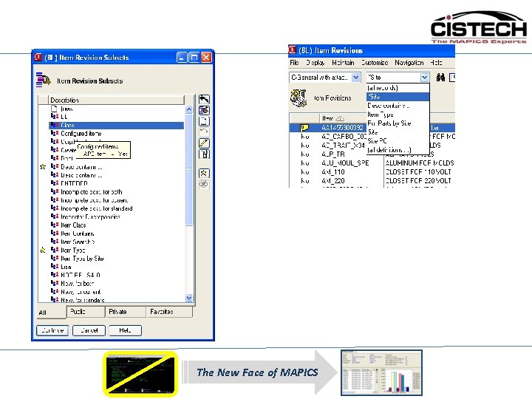
Task: Click the chart dashboard thumbnail
Action: [x=381, y=372]
